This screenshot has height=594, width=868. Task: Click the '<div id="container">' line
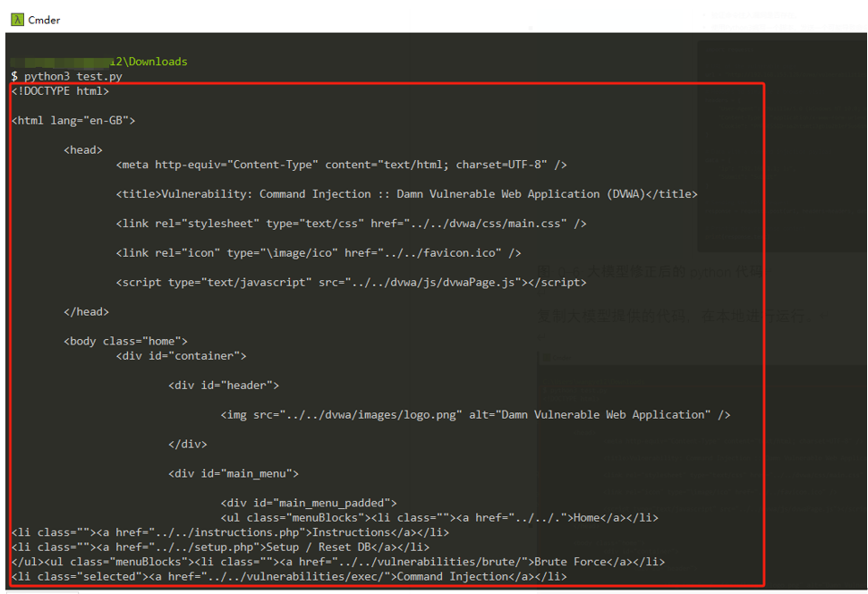(181, 355)
